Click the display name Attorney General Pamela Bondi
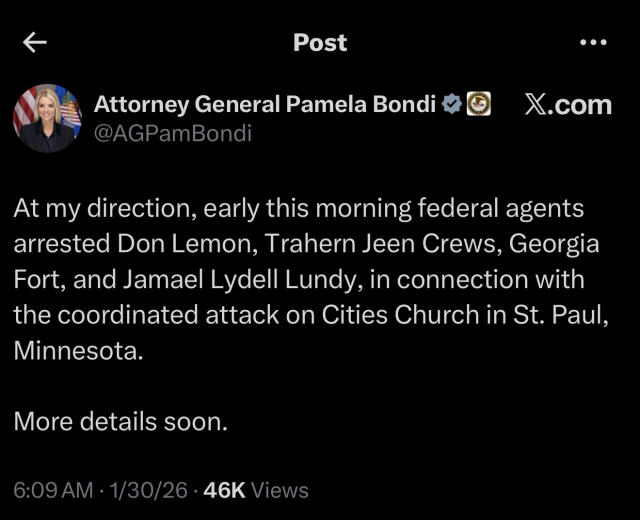 [x=264, y=104]
